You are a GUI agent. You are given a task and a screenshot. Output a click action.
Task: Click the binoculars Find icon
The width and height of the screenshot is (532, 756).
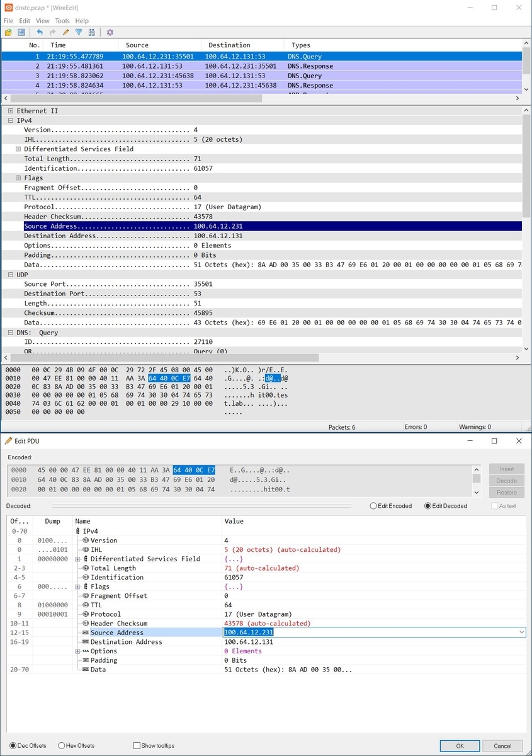tap(92, 32)
